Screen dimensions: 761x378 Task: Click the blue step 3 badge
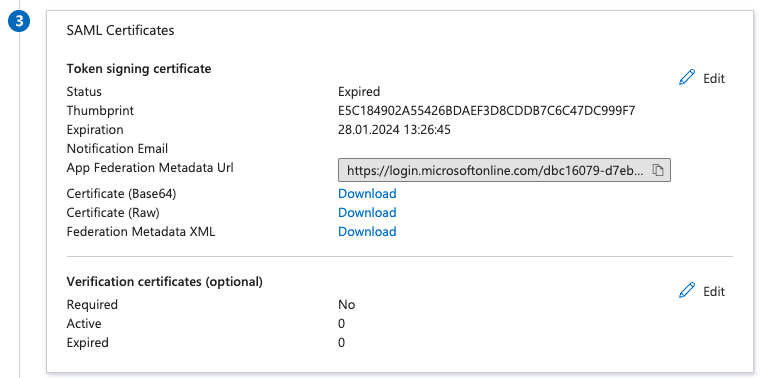[19, 21]
